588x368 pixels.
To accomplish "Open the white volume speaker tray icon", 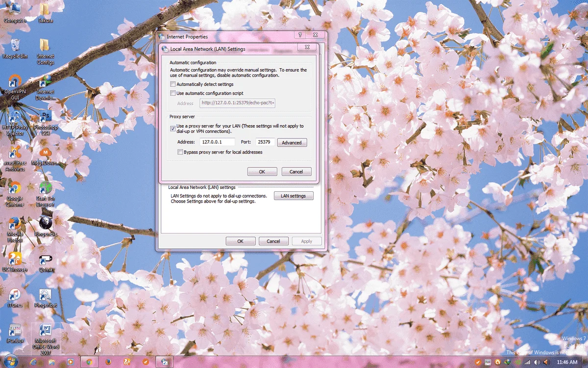I will (x=537, y=362).
